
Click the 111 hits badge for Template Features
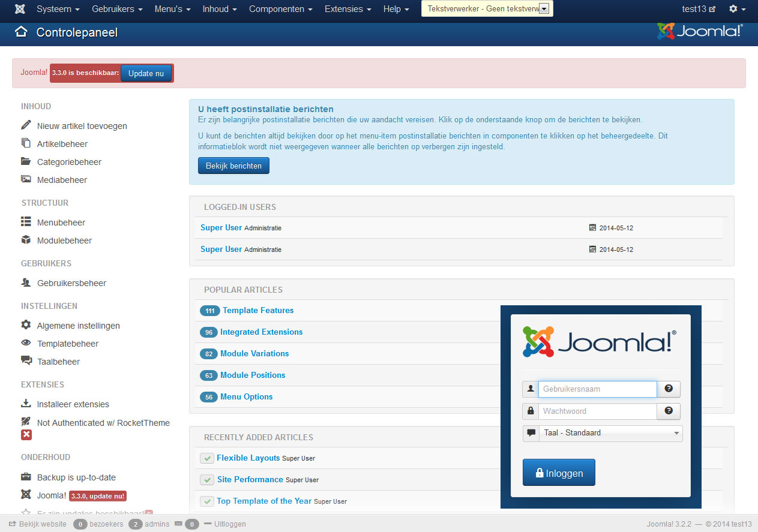(x=210, y=311)
